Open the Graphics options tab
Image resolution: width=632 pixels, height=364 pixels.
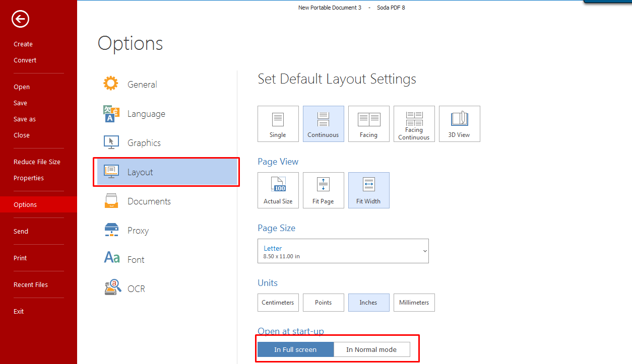click(166, 143)
